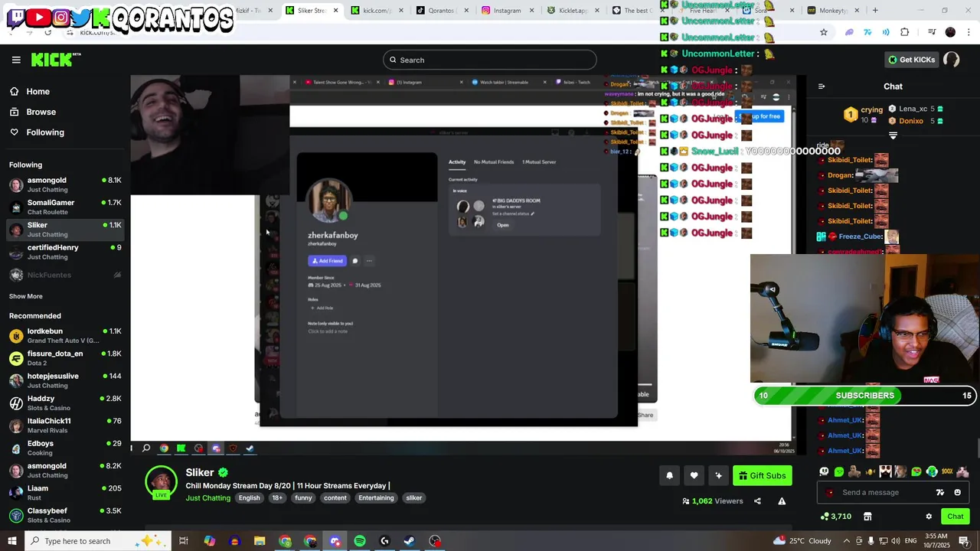
Task: Open ItaliaChick11 Marvel Rivals channel
Action: pyautogui.click(x=65, y=425)
